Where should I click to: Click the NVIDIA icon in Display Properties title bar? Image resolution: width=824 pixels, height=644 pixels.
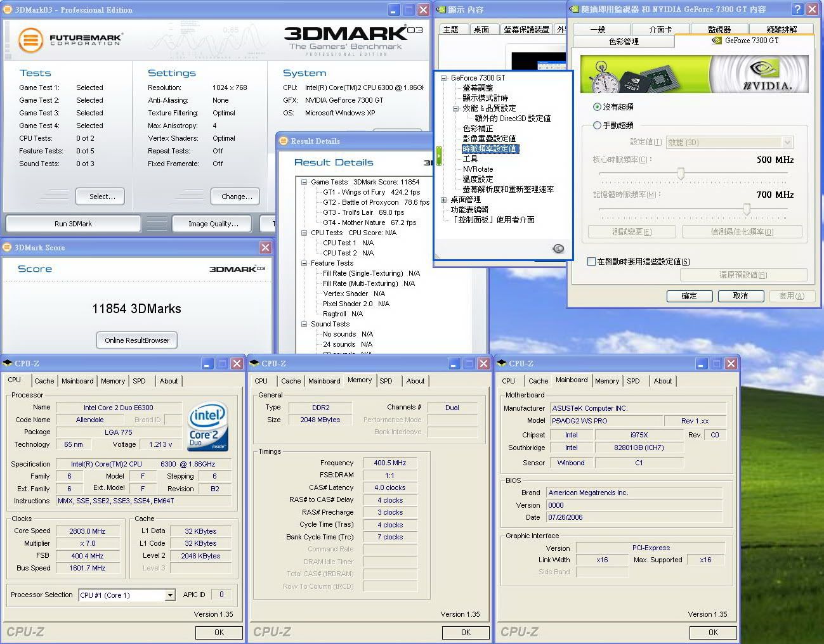point(441,10)
